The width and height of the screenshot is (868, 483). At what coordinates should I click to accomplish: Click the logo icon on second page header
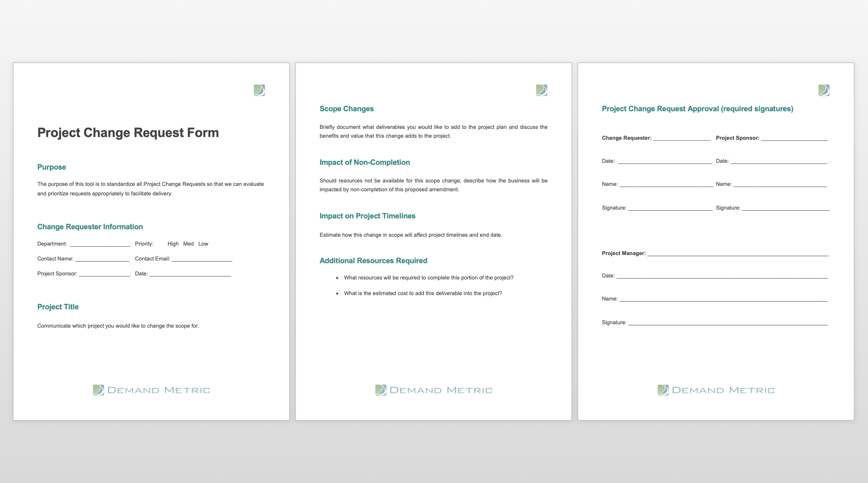[x=542, y=90]
